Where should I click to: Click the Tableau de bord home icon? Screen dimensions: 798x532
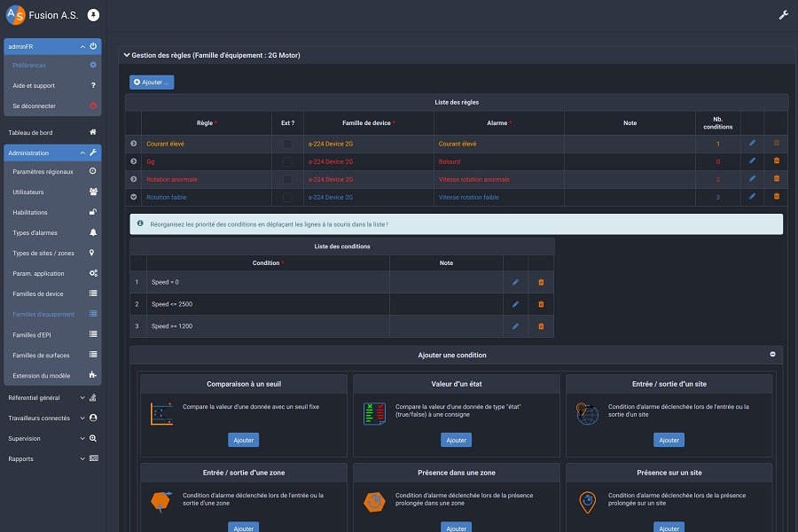tap(93, 132)
